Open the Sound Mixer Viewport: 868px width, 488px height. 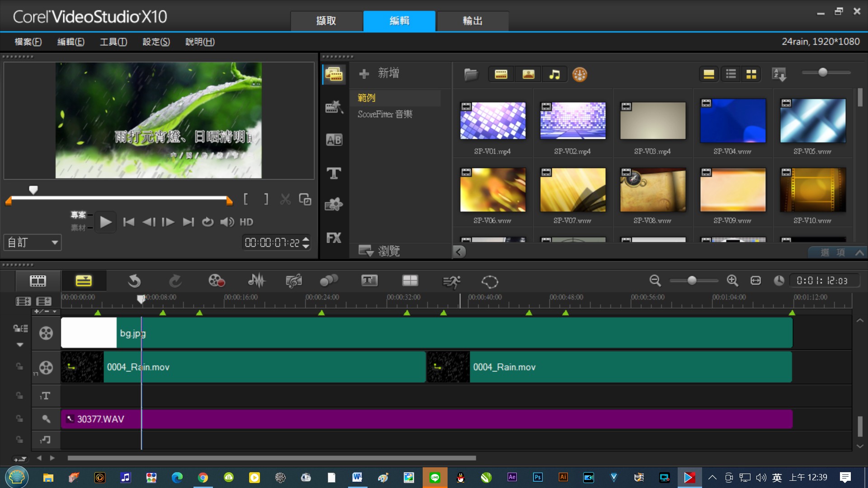coord(256,281)
